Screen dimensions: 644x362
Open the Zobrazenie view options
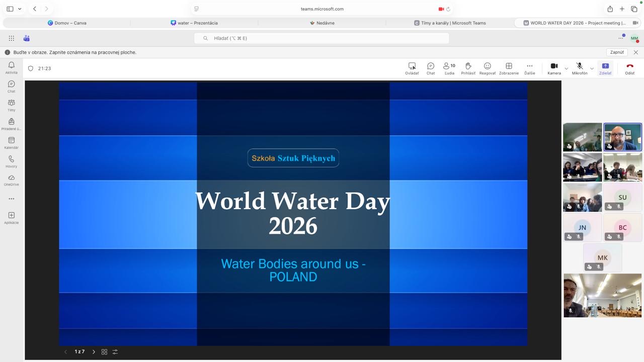[509, 68]
